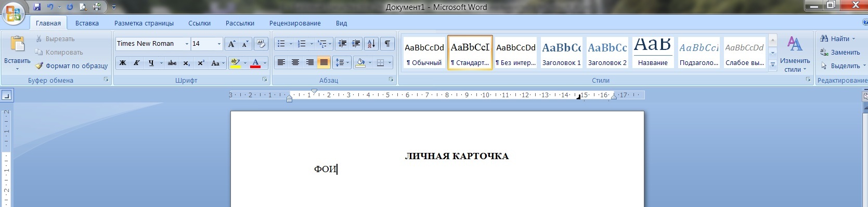Copy selection with Копировать
The image size is (868, 207).
[x=59, y=53]
